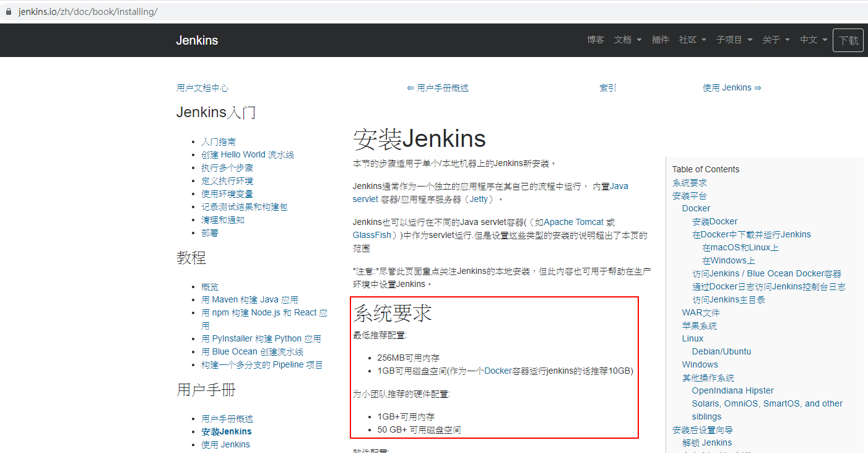
Task: Open 记录测试结果和构建包 link
Action: click(x=245, y=207)
